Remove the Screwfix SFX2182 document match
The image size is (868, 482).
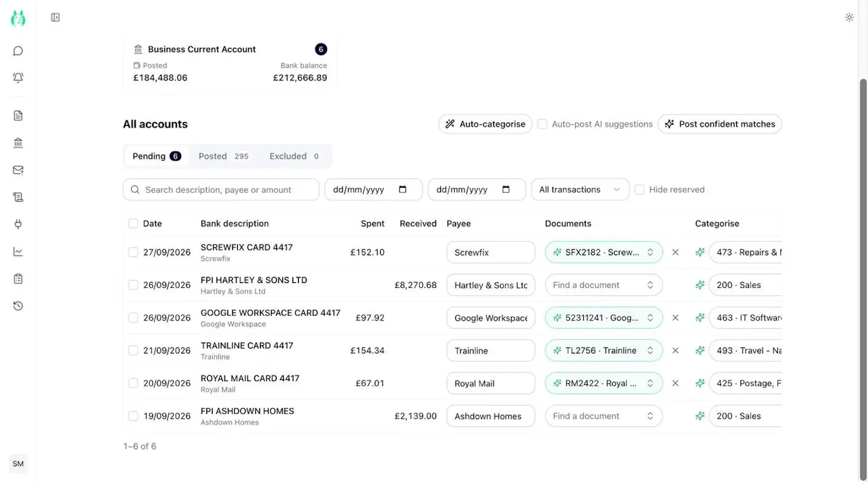coord(675,252)
